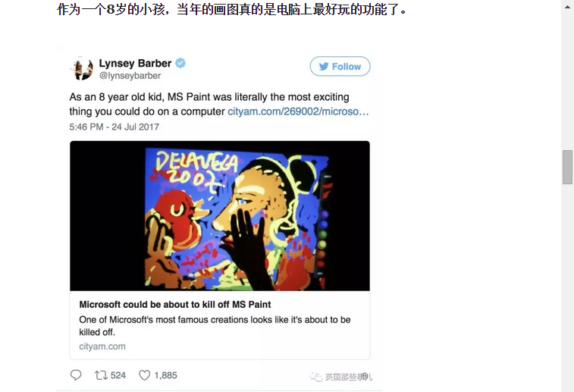Click the like heart icon
The image size is (574, 392).
[x=144, y=375]
